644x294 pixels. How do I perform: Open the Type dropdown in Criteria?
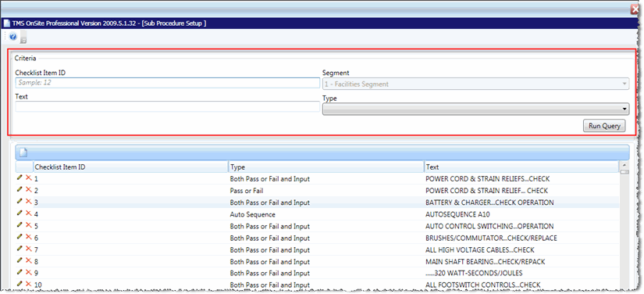475,109
